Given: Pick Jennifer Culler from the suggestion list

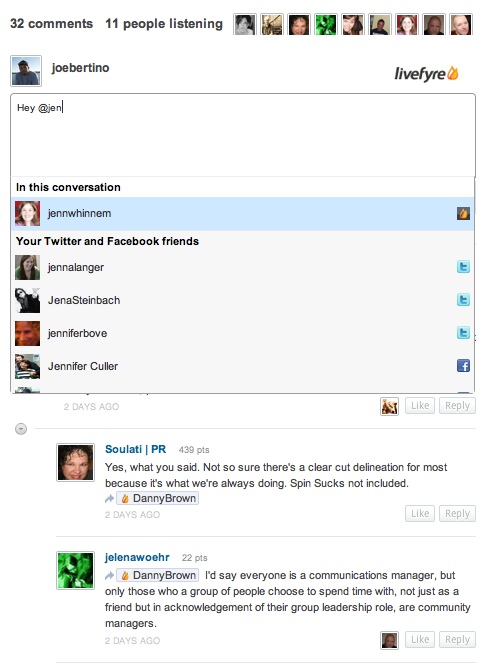Looking at the screenshot, I should click(242, 366).
